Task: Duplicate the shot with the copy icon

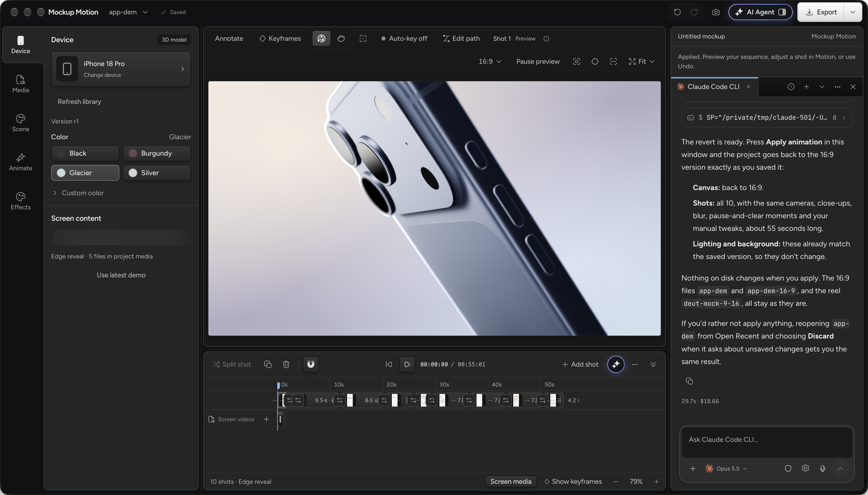Action: click(268, 364)
